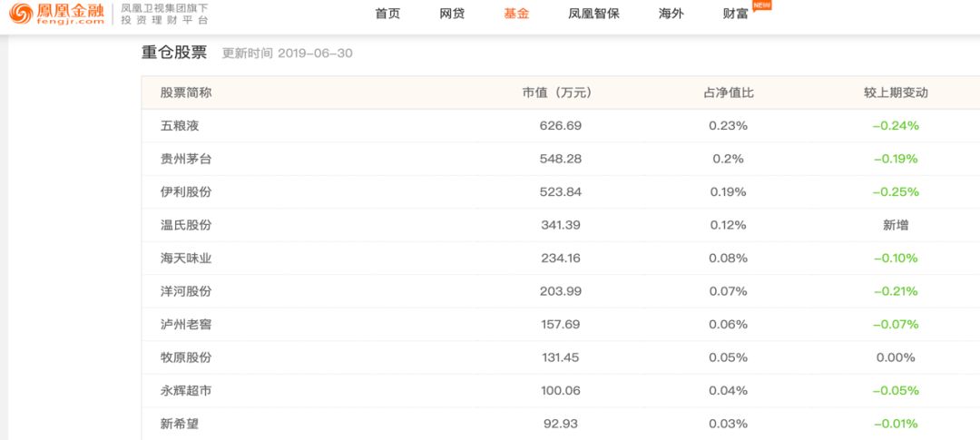
Task: Click the 更新时间 2019-06-30 text
Action: pos(288,54)
